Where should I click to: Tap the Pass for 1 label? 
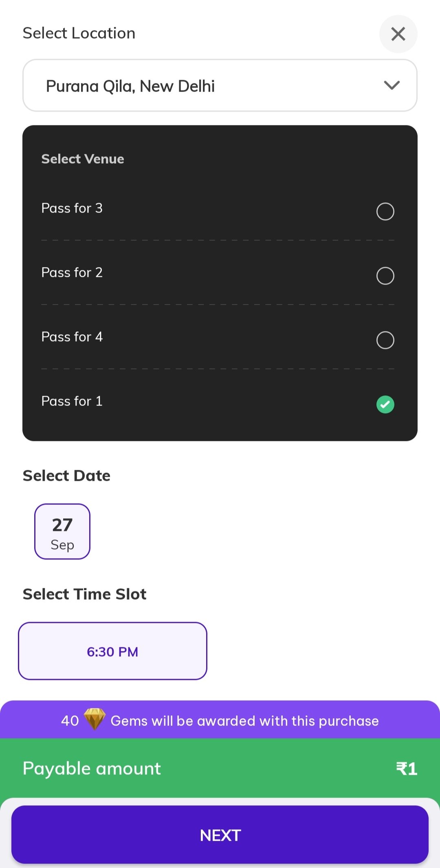72,401
